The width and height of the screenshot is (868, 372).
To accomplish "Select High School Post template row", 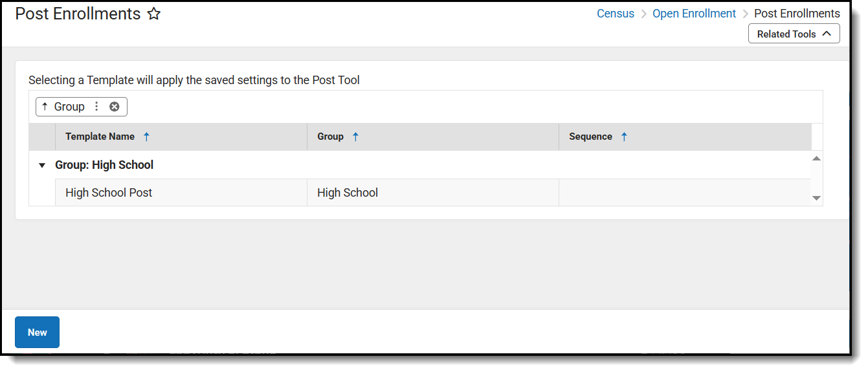I will pyautogui.click(x=109, y=193).
